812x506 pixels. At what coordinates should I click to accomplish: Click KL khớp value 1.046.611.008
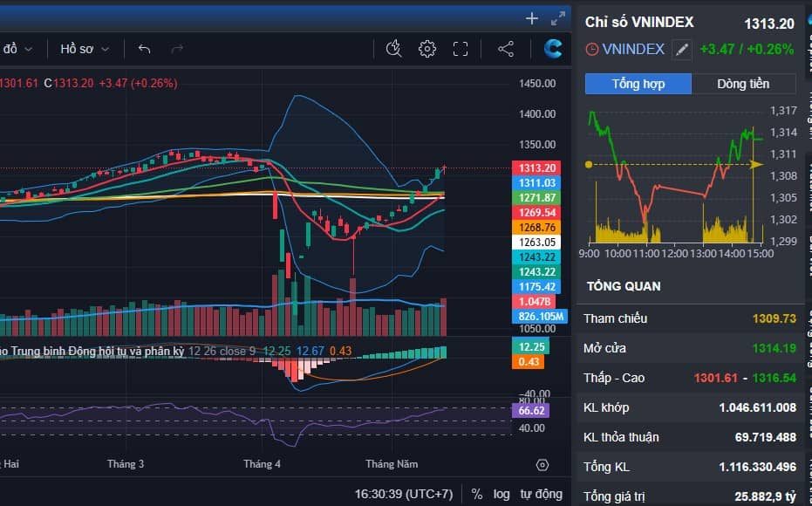[757, 407]
